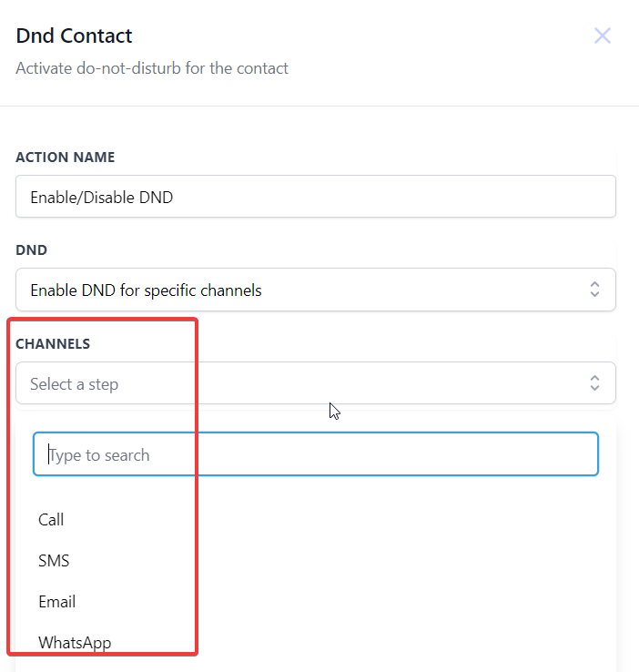
Task: Click the Select a step placeholder
Action: tap(74, 384)
